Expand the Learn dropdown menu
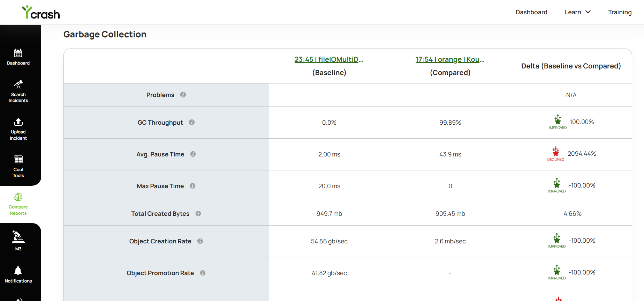 578,12
